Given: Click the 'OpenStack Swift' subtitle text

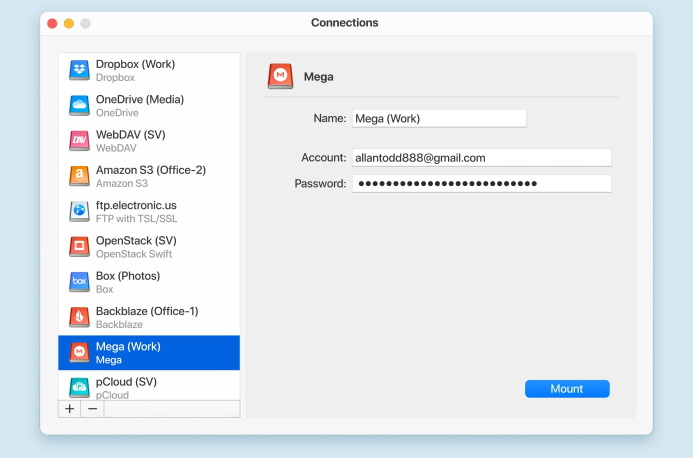Looking at the screenshot, I should click(x=134, y=254).
